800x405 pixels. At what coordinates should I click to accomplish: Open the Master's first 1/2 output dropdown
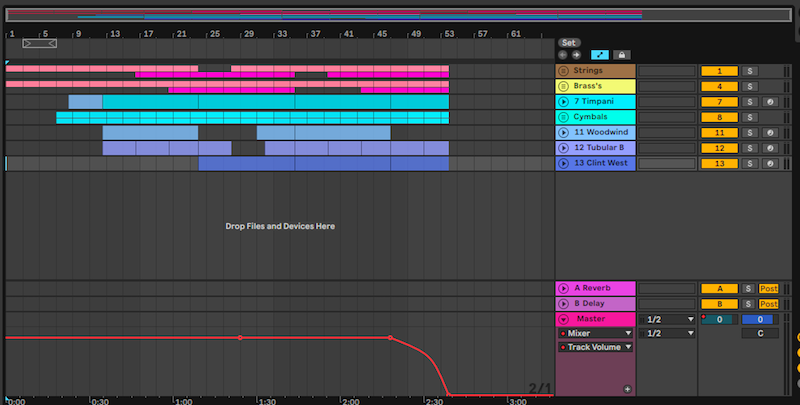(665, 319)
